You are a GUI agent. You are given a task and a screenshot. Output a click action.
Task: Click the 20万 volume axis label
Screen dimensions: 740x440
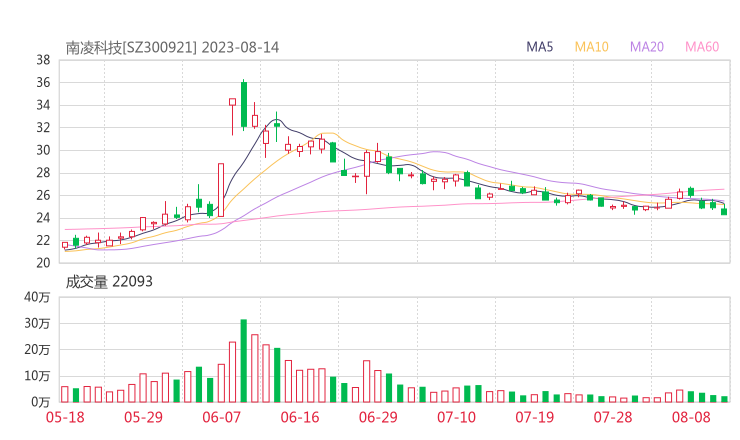pos(37,350)
